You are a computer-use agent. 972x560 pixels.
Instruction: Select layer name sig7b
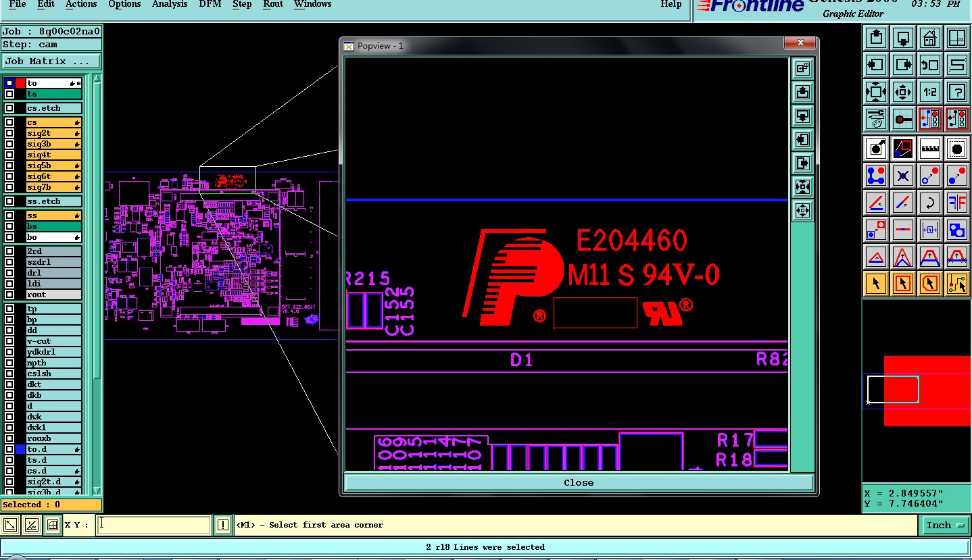pyautogui.click(x=53, y=187)
